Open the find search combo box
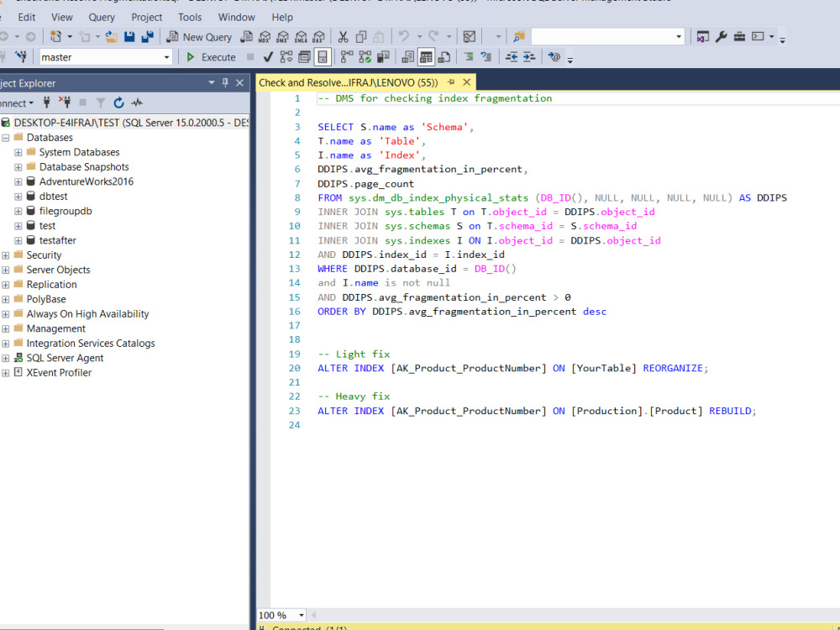 pos(608,36)
